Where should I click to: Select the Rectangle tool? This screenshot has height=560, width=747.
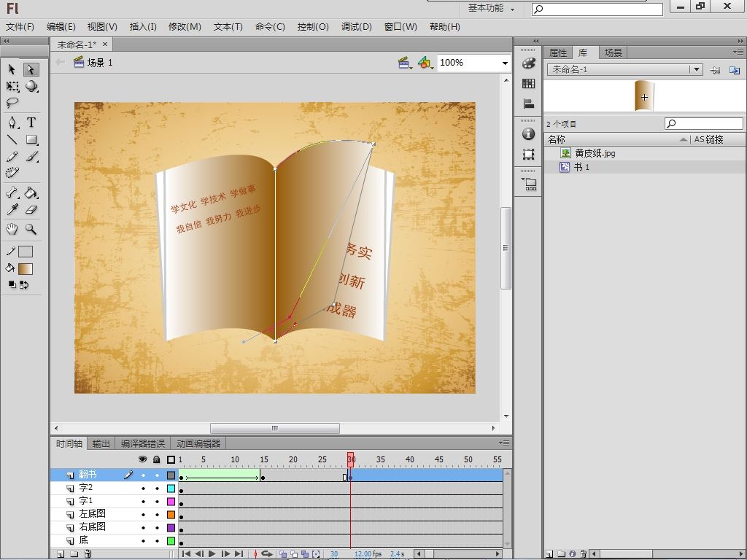(x=31, y=140)
